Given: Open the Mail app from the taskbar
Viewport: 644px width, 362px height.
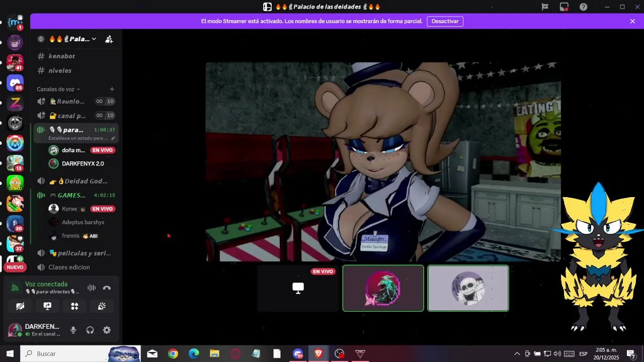Looking at the screenshot, I should [x=152, y=354].
